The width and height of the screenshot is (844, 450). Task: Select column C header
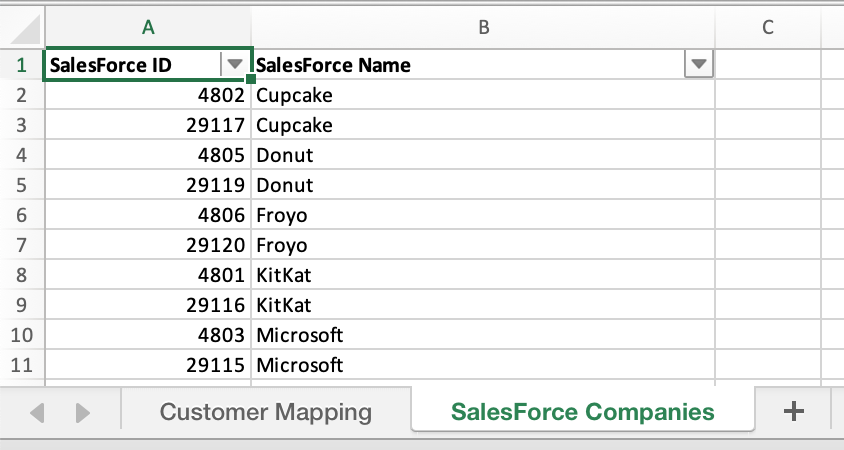[x=768, y=27]
